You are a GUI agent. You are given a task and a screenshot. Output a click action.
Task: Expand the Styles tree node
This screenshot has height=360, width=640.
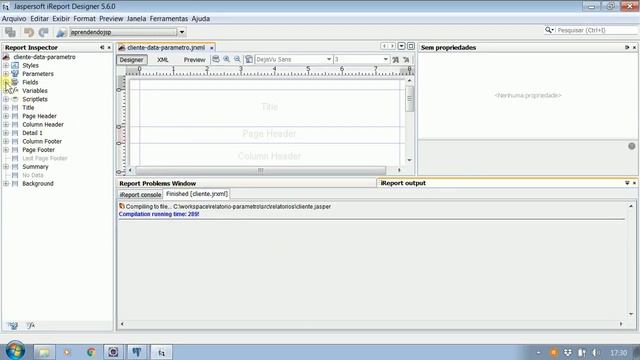pyautogui.click(x=6, y=65)
